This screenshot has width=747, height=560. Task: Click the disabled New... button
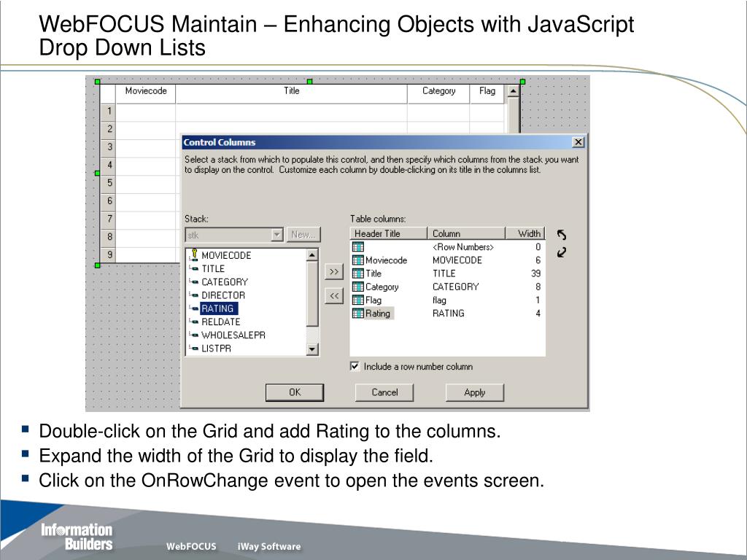[x=303, y=235]
